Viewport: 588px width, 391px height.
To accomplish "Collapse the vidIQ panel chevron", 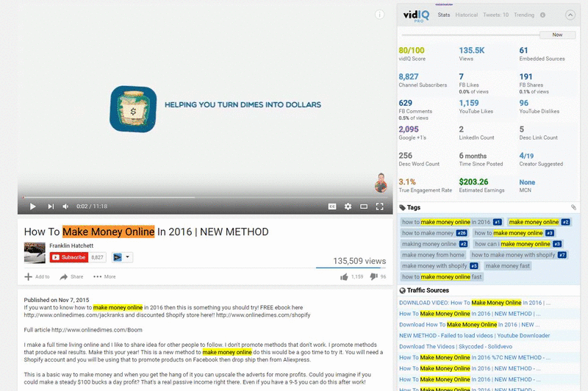I will click(570, 15).
